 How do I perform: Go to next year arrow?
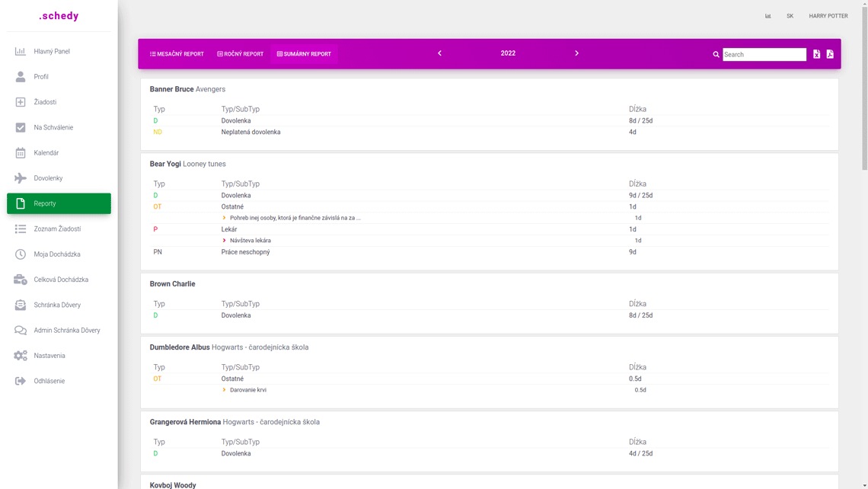pos(576,53)
